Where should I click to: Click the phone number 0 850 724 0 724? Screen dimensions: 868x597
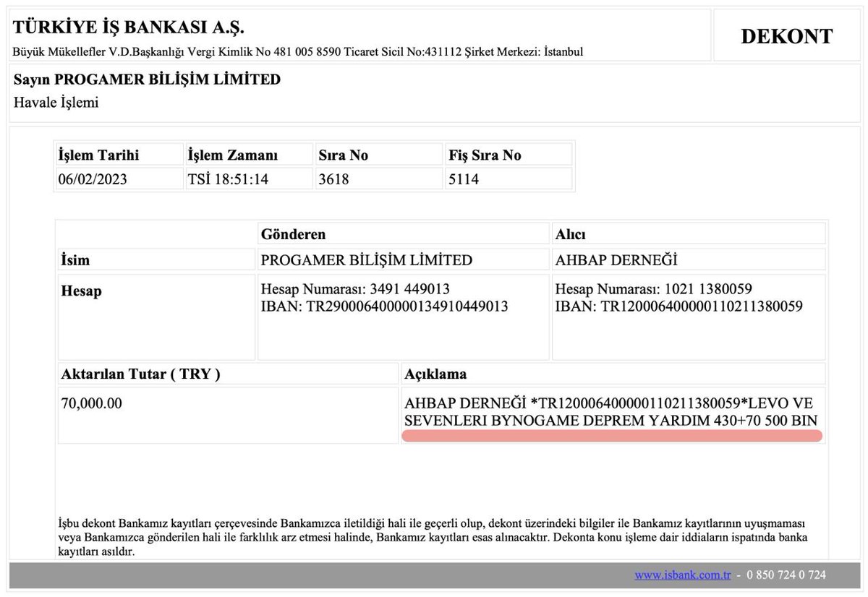pos(786,575)
